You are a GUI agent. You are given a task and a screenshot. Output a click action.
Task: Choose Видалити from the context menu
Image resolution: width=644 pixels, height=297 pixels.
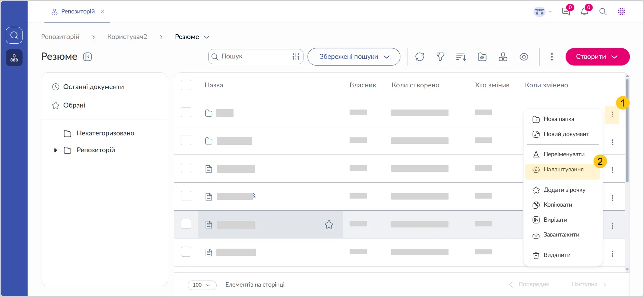(557, 255)
